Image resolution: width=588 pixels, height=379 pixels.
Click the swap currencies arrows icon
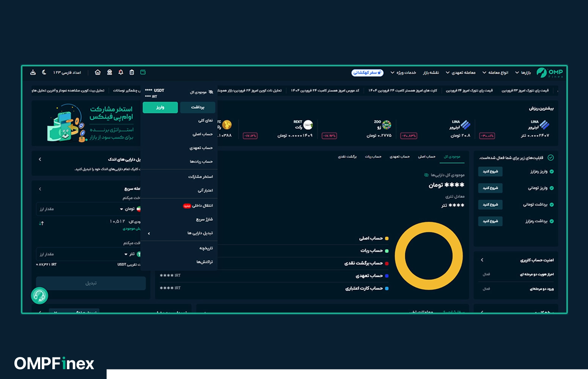click(x=41, y=223)
